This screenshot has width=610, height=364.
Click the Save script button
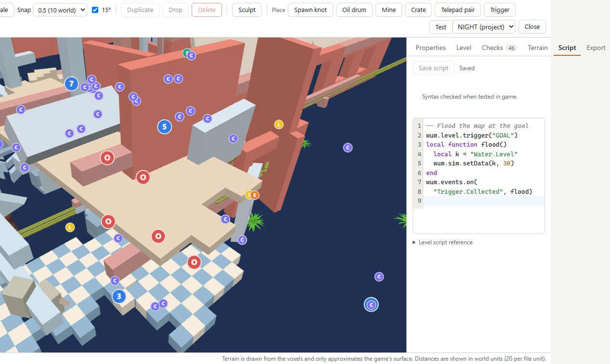[x=433, y=68]
